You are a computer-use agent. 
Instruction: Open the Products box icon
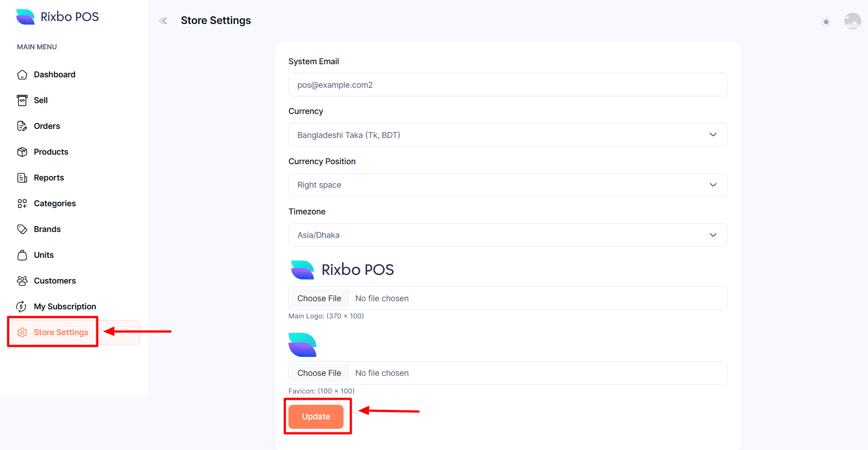coord(22,152)
